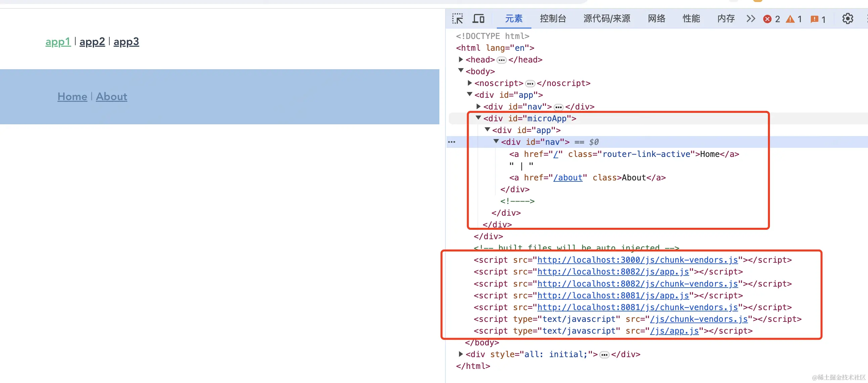
Task: Expand the collapsed head element
Action: pos(461,59)
